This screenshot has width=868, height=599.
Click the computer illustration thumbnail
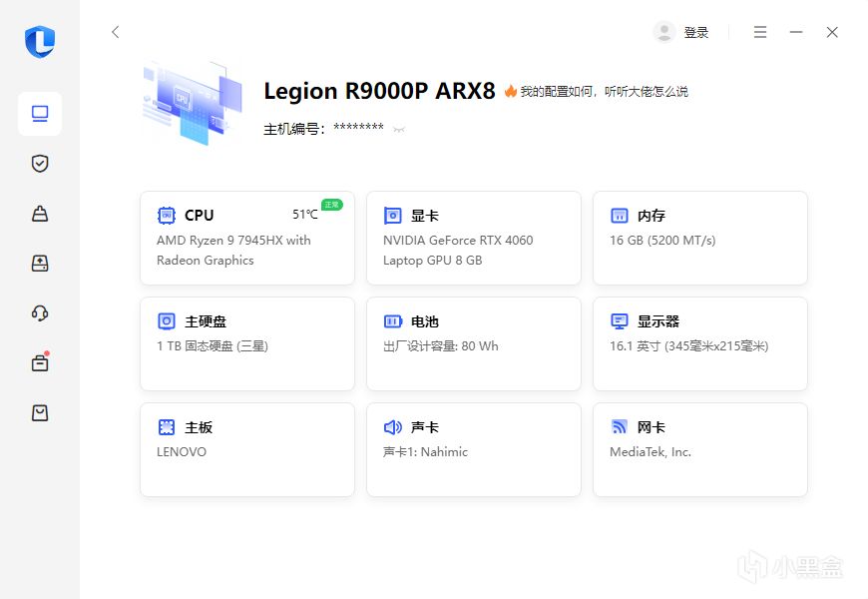coord(193,103)
